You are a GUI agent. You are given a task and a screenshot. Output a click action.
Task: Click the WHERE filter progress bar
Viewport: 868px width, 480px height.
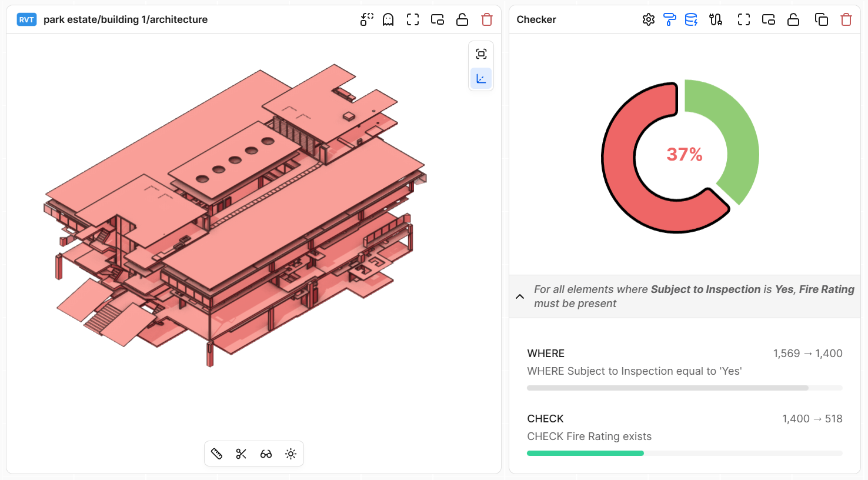point(685,388)
